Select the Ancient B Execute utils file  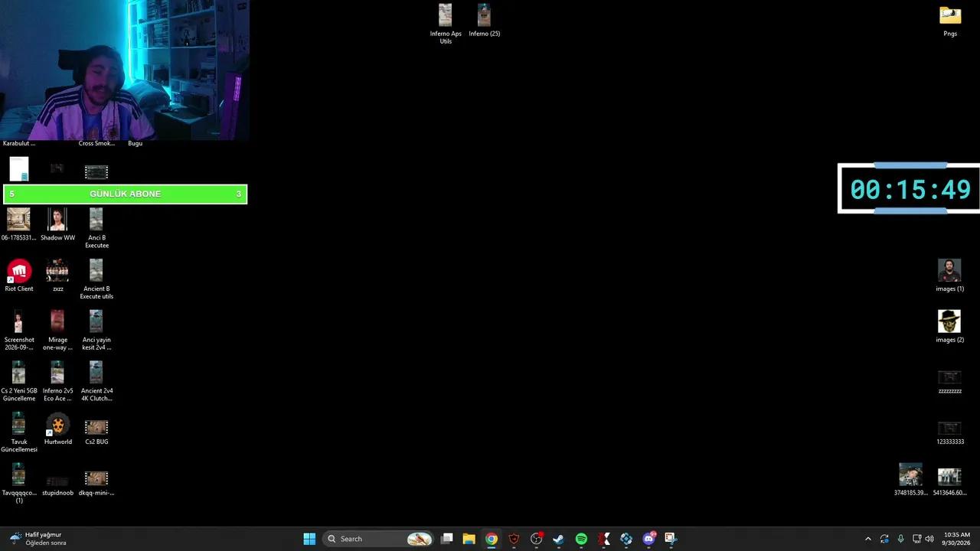[x=96, y=279]
